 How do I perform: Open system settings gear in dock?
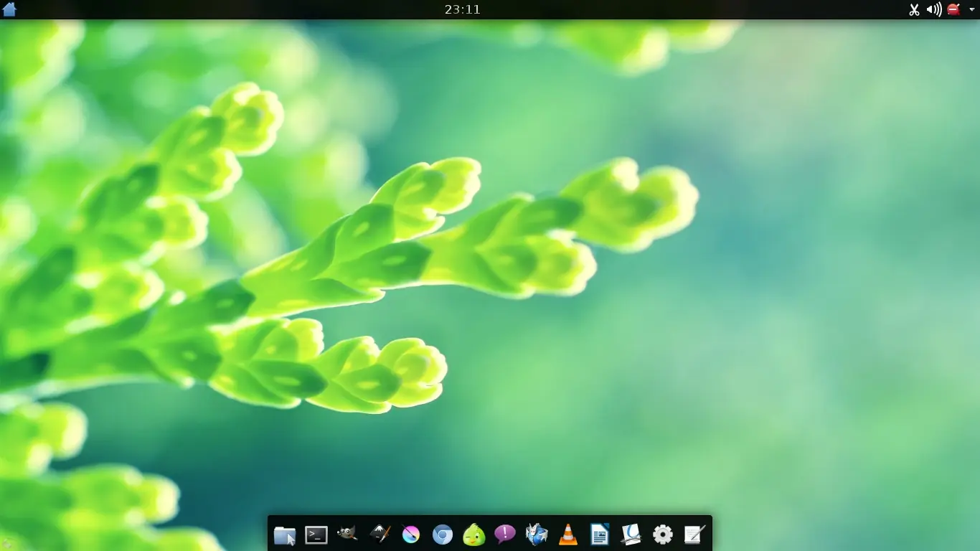pos(663,534)
